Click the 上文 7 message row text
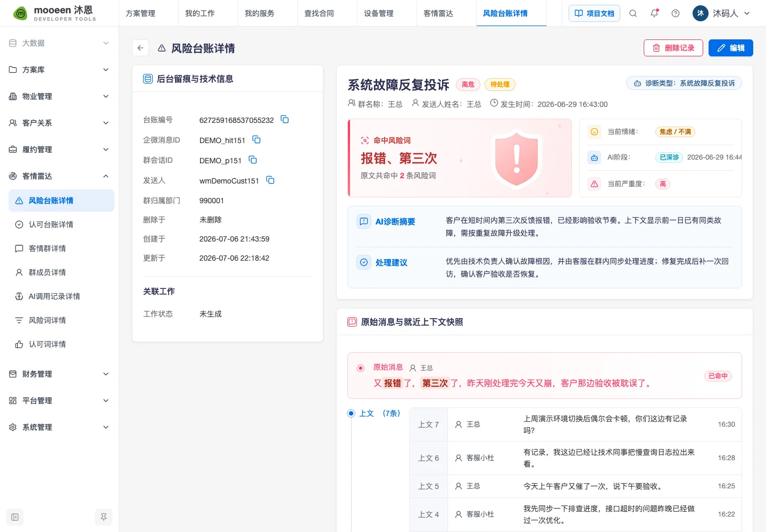 click(605, 425)
